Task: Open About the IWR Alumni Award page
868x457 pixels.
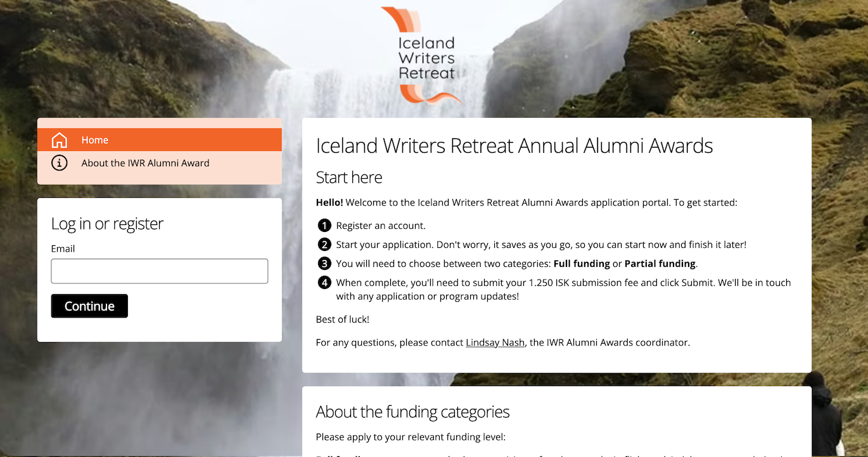Action: (145, 163)
